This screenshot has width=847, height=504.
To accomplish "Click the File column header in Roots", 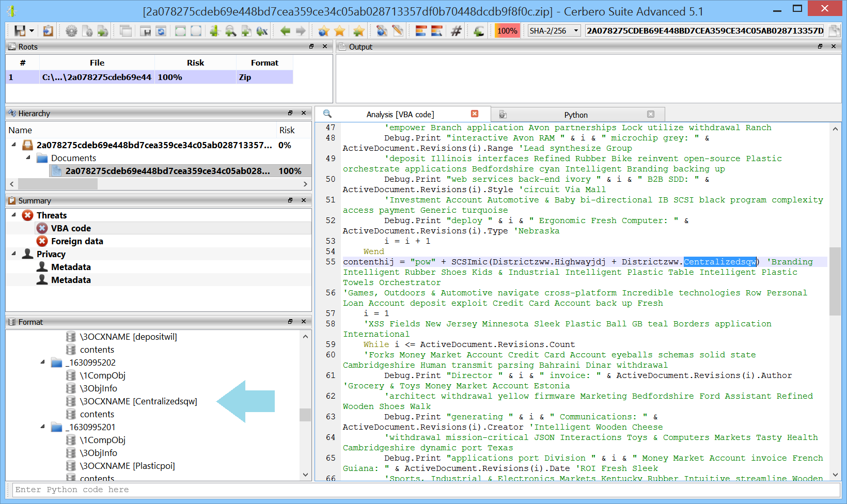I will point(97,63).
